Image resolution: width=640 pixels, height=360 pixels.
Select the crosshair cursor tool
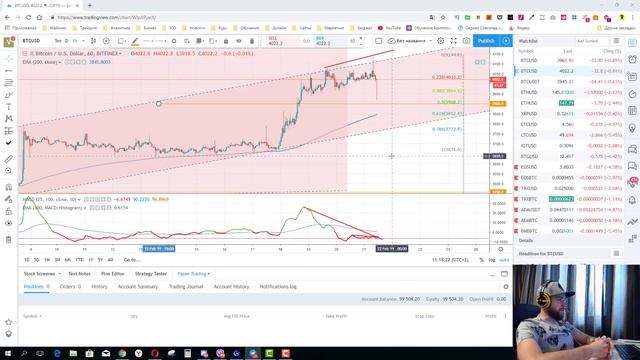[9, 59]
